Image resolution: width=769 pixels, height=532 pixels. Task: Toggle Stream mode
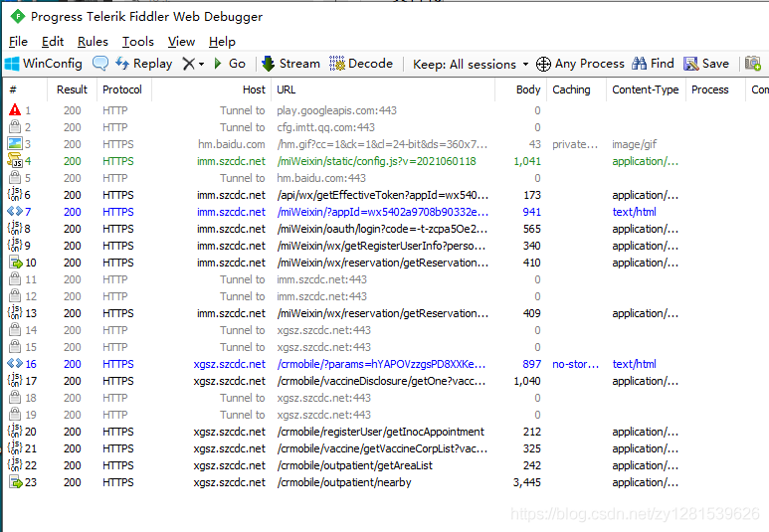coord(290,64)
